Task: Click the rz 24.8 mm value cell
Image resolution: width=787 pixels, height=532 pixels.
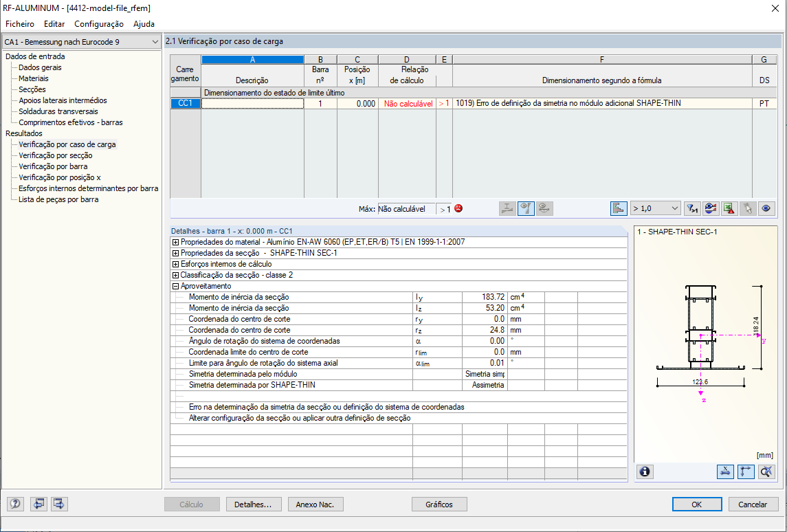Action: click(x=485, y=330)
